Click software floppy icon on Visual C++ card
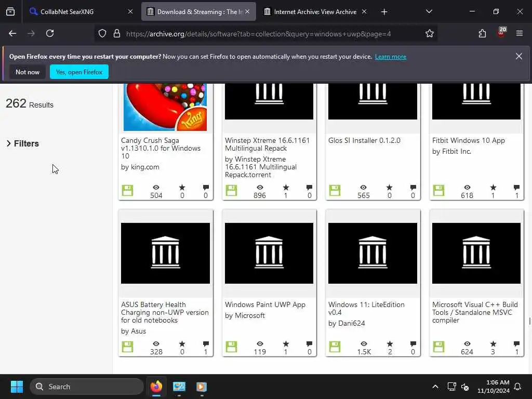This screenshot has height=399, width=532. coord(438,347)
